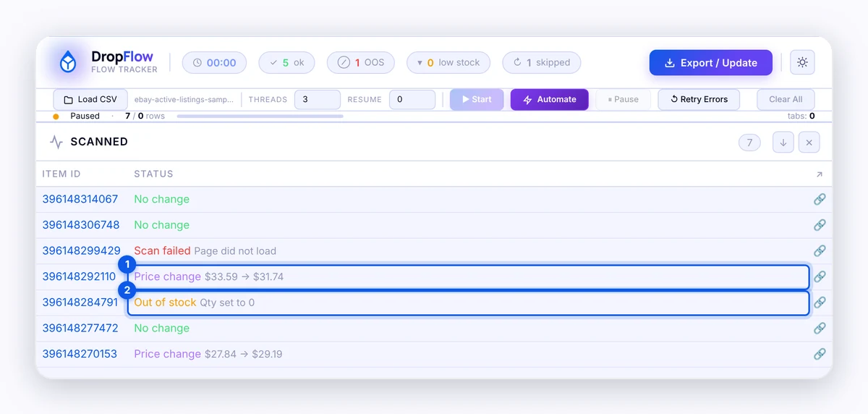The width and height of the screenshot is (868, 414).
Task: Open item ID 396148306748
Action: (x=81, y=225)
